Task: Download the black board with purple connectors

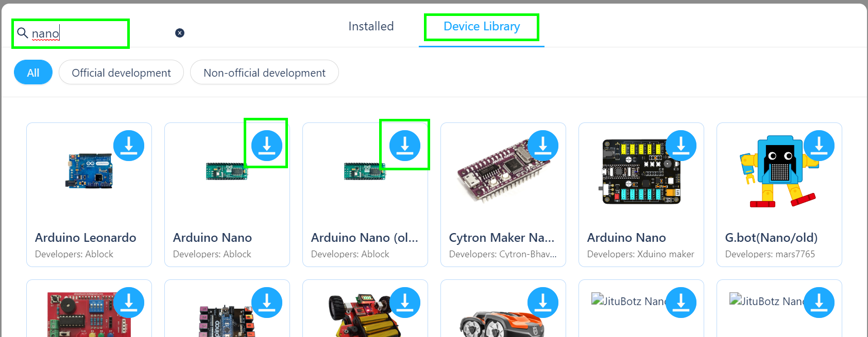Action: 267,303
